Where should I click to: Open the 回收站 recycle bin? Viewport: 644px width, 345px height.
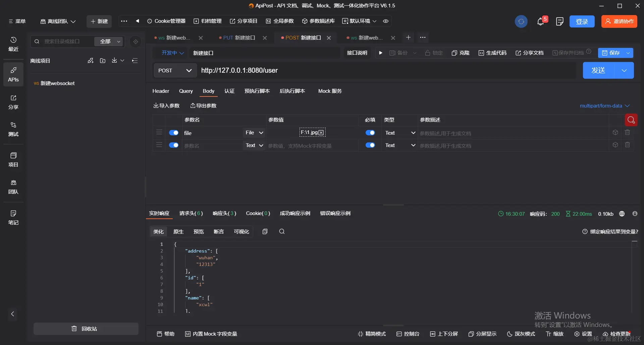(x=86, y=329)
